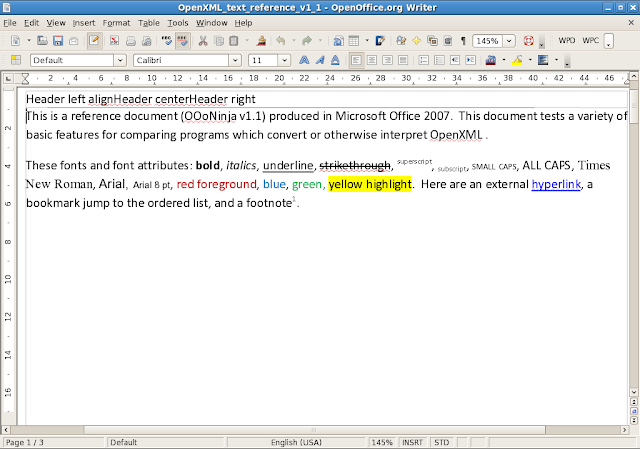Click the Save document icon

coord(58,41)
